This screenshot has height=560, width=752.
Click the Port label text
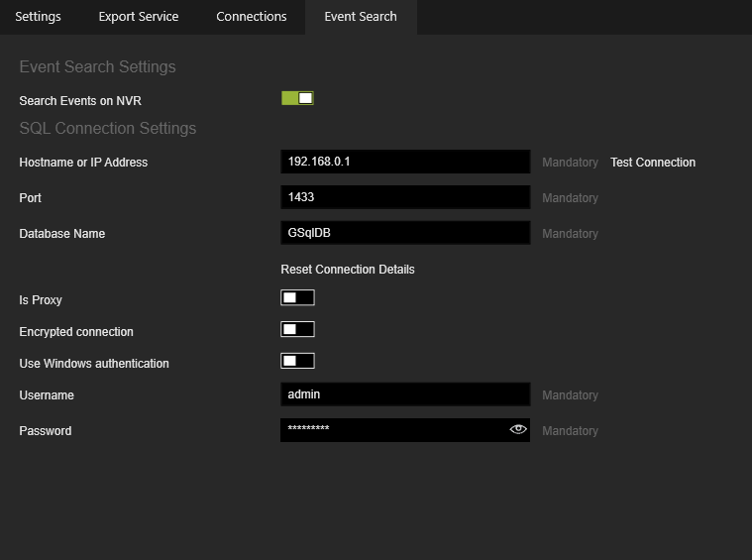pos(30,198)
